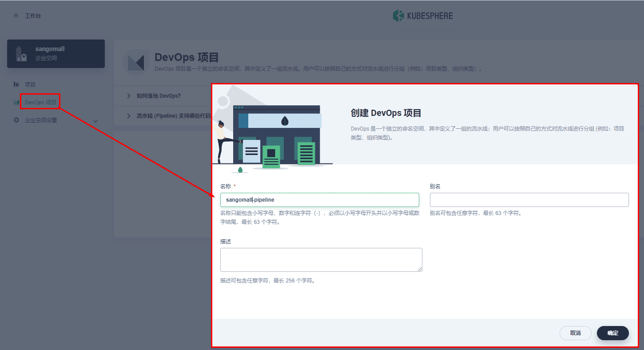Click the sangomall 企业空间 card
This screenshot has width=644, height=350.
[56, 54]
